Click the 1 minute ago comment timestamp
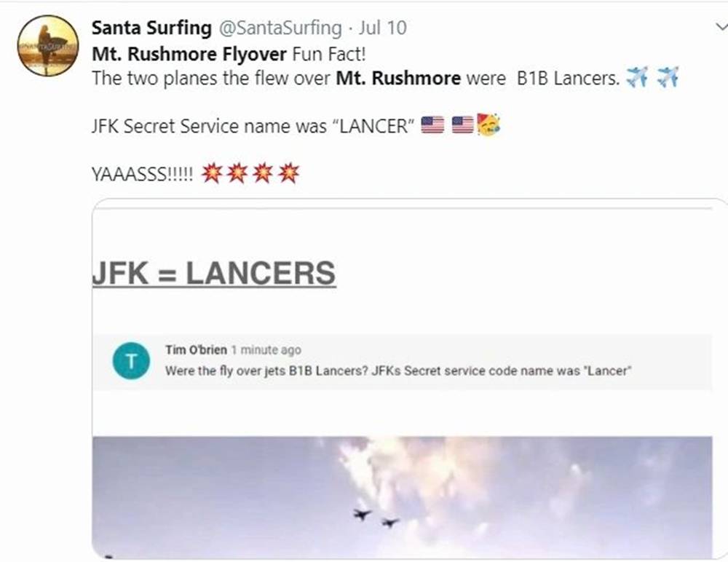Viewport: 728px width, 562px height. tap(266, 349)
